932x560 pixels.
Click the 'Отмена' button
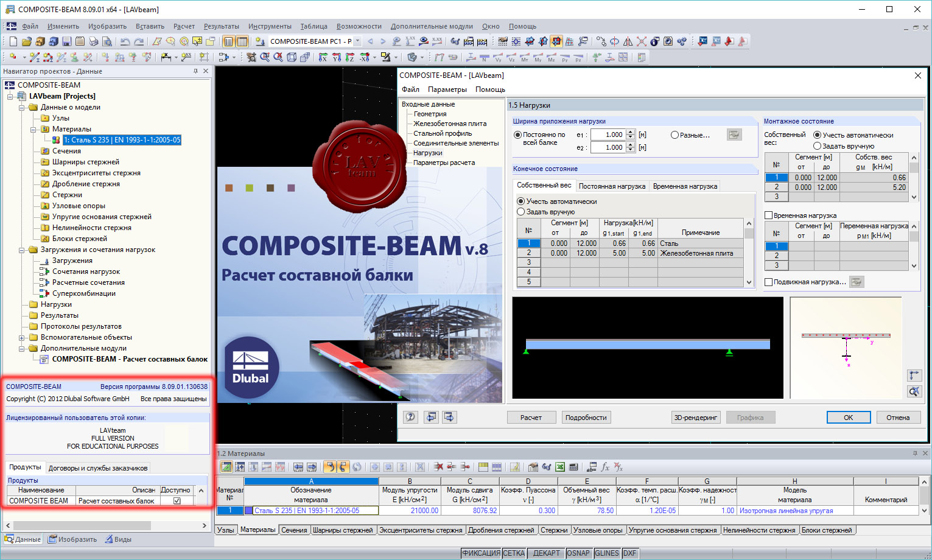pos(898,418)
